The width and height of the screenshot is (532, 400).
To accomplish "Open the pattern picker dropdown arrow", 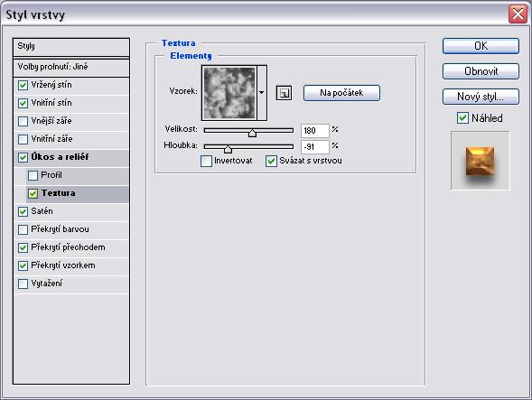I will [262, 93].
